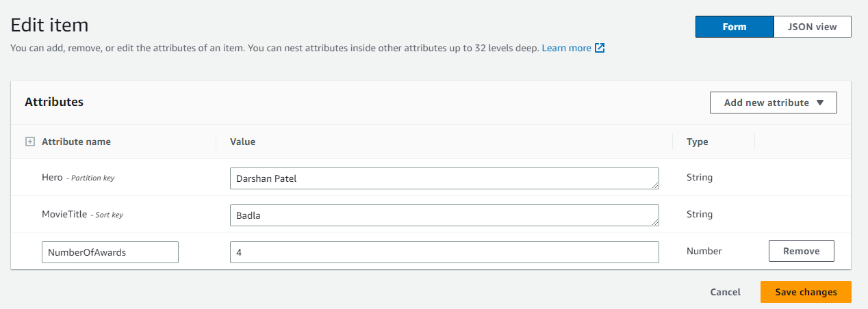Click the Number type label for NumberOfAwards
The height and width of the screenshot is (309, 868).
click(704, 251)
